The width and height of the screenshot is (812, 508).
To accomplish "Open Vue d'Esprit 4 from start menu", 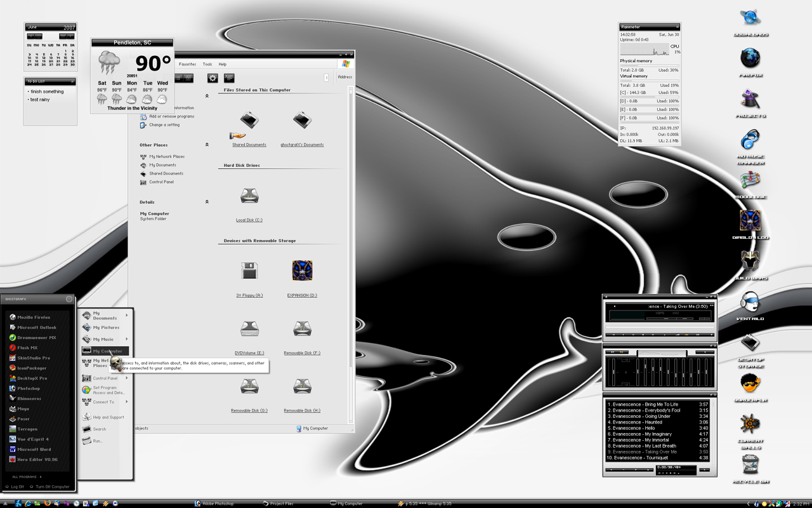I will coord(29,439).
